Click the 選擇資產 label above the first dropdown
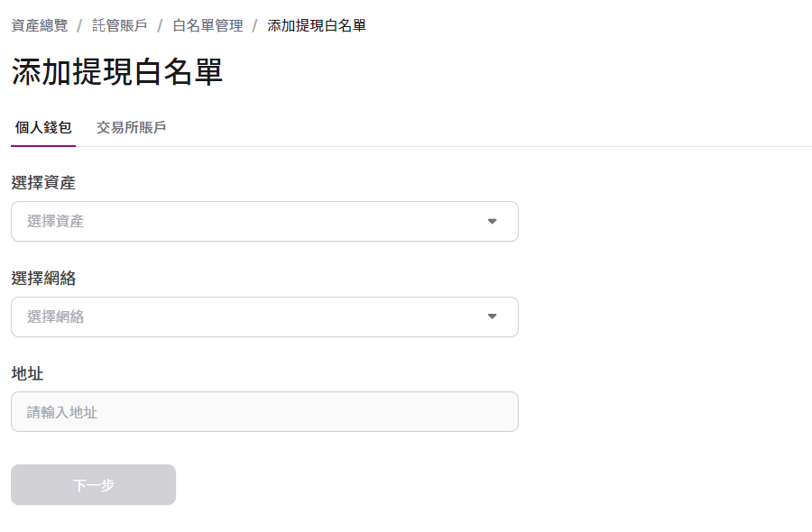 tap(43, 183)
